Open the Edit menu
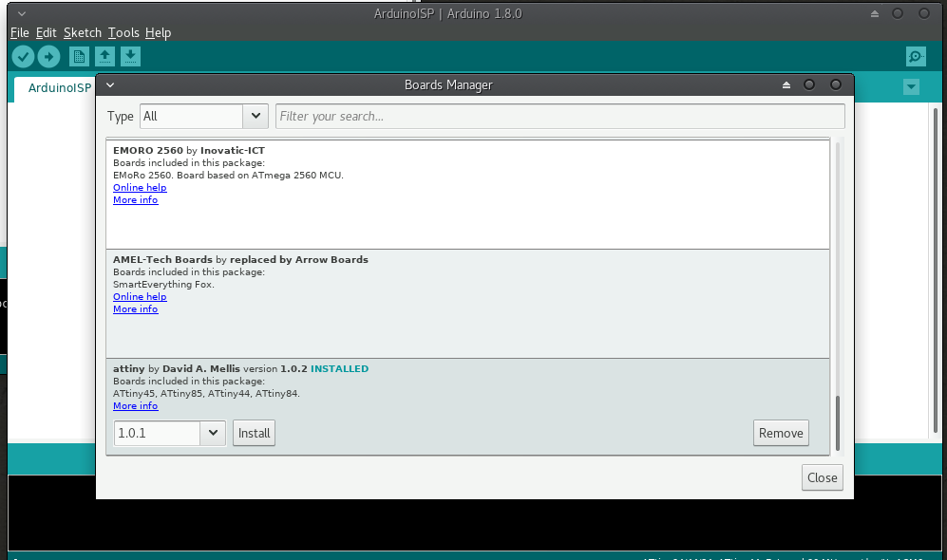Image resolution: width=947 pixels, height=560 pixels. tap(46, 32)
